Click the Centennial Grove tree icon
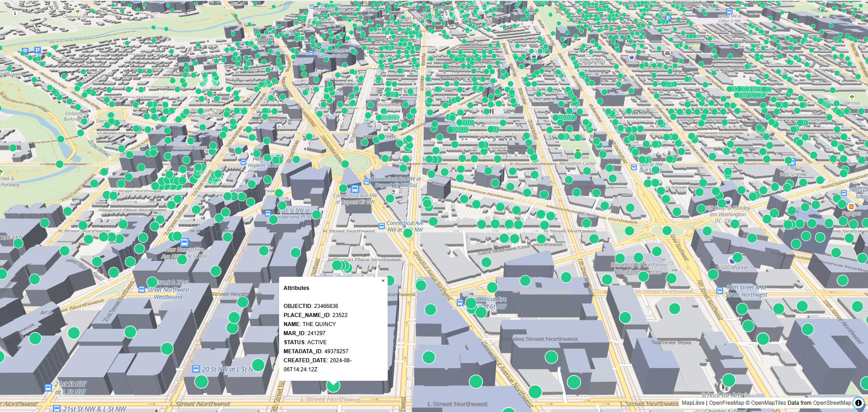Image resolution: width=868 pixels, height=412 pixels. click(77, 12)
